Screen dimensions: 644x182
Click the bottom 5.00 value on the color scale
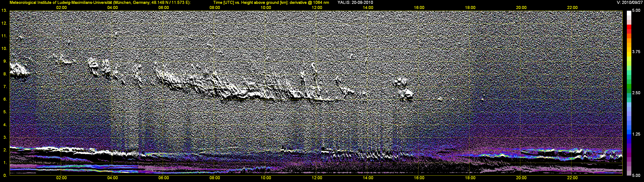[x=636, y=176]
